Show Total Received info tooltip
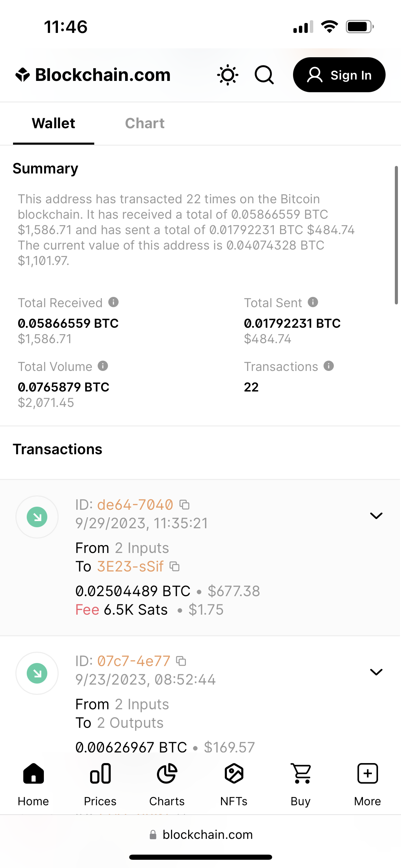The width and height of the screenshot is (401, 868). (x=113, y=302)
